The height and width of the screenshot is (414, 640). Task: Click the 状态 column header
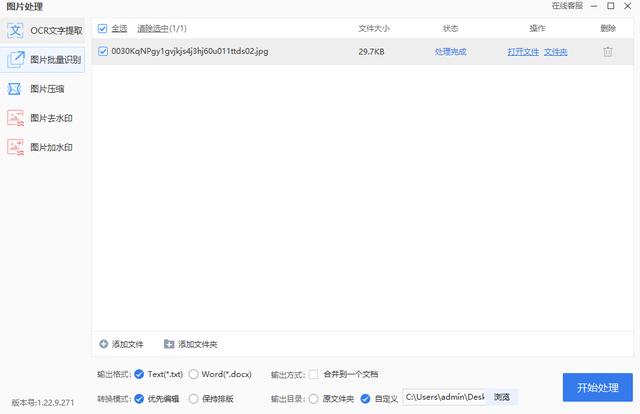pyautogui.click(x=451, y=28)
